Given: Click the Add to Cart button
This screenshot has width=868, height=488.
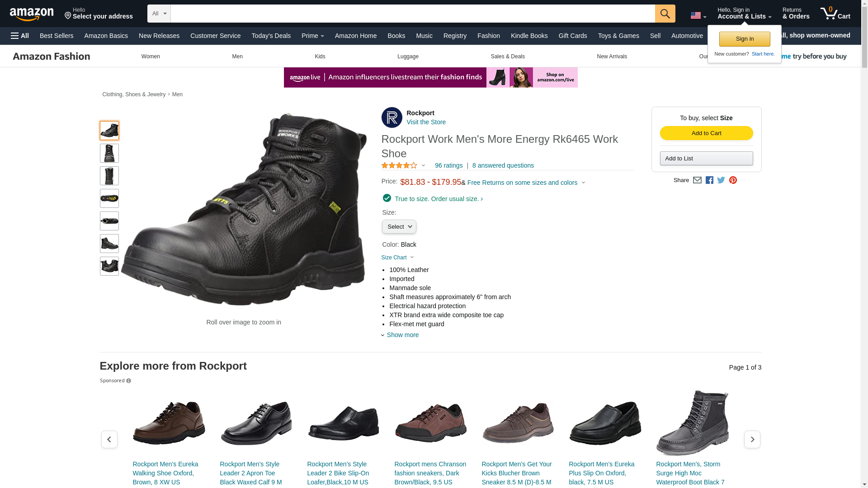Looking at the screenshot, I should [x=706, y=133].
